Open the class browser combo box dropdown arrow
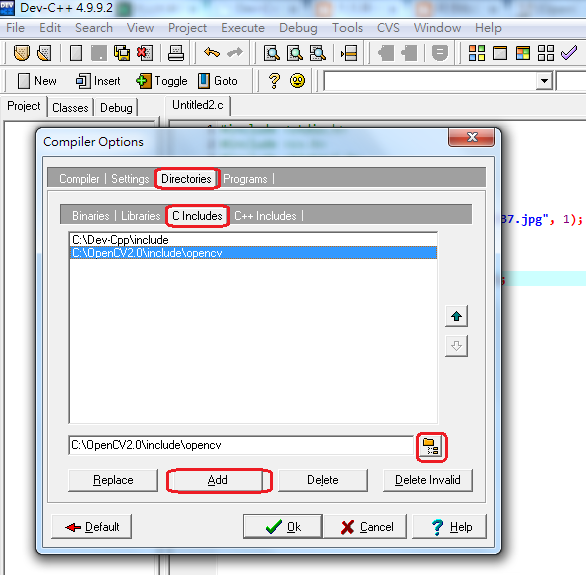The image size is (586, 575). 544,81
